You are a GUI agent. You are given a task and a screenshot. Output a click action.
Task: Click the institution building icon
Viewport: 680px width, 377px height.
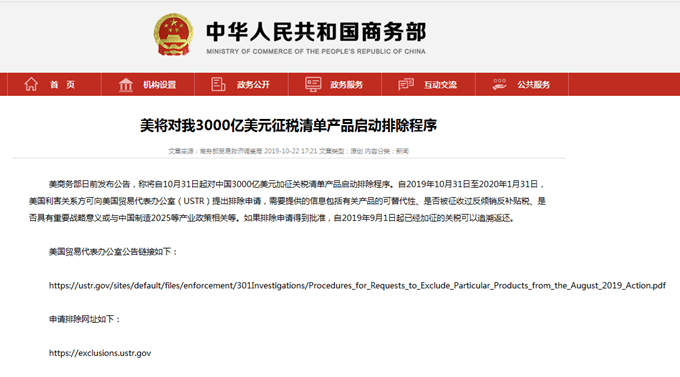(126, 85)
